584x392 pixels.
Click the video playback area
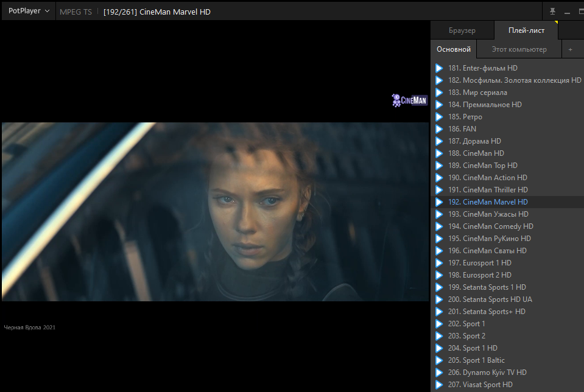[216, 206]
